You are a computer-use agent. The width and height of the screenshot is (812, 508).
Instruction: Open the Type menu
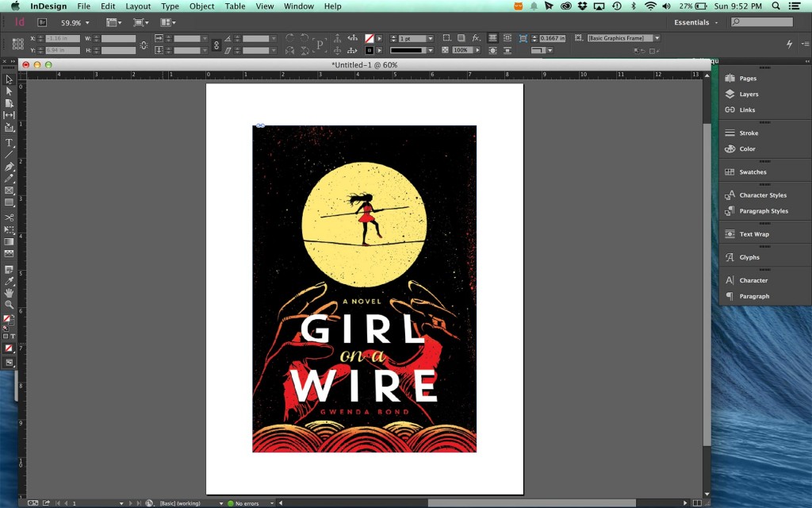click(170, 6)
